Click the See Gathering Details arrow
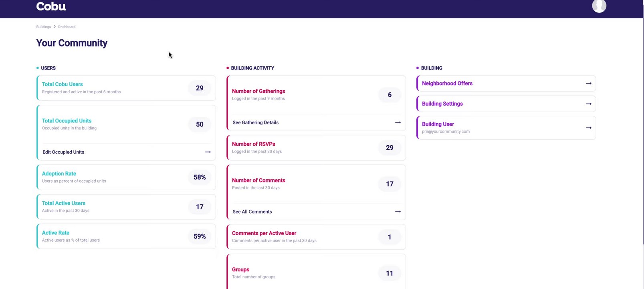 (x=398, y=122)
